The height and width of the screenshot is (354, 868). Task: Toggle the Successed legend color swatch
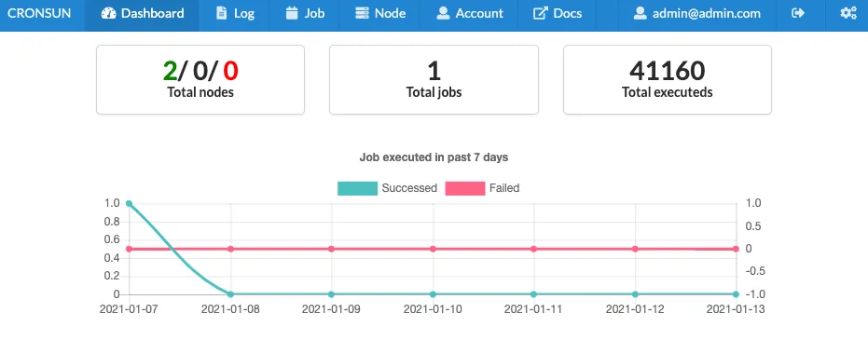point(358,188)
